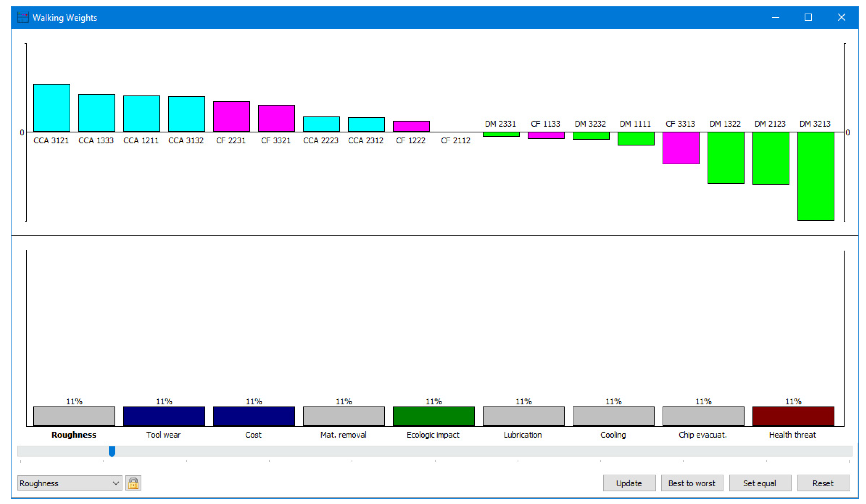Screen dimensions: 866x504
Task: Select the dark blue Tool wear bar
Action: click(164, 416)
